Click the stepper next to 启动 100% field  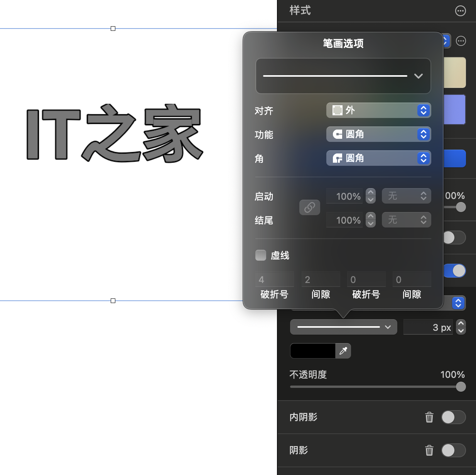(x=371, y=196)
